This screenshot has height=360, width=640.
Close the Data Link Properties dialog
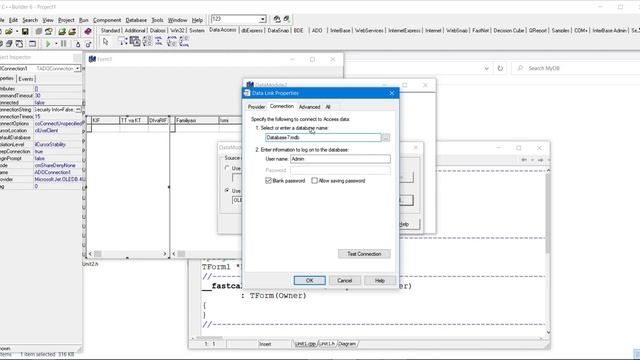point(391,93)
